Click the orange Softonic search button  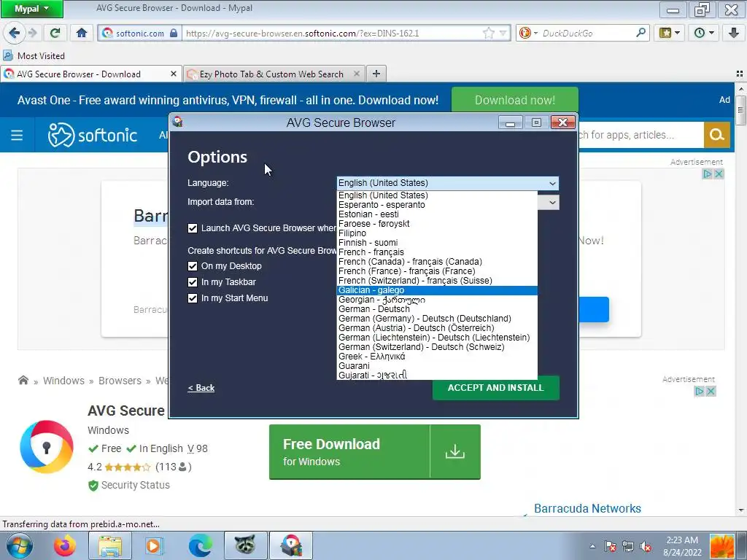(717, 135)
